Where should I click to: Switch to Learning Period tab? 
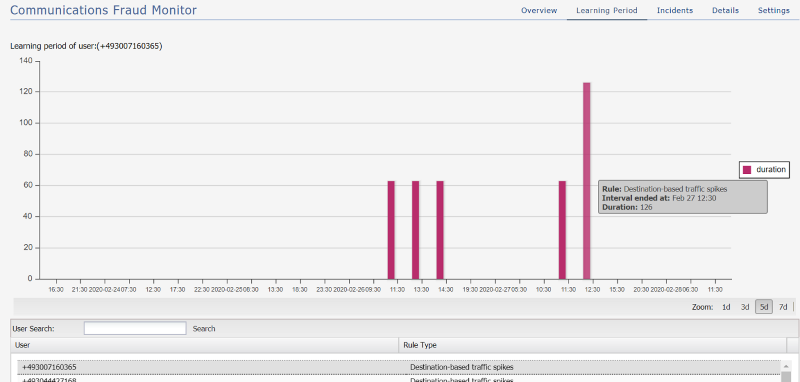point(607,10)
